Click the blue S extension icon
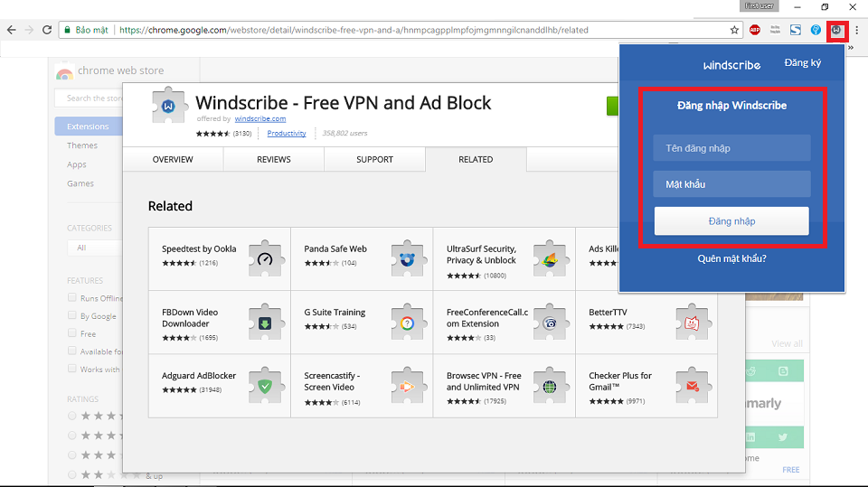This screenshot has height=487, width=868. 796,30
